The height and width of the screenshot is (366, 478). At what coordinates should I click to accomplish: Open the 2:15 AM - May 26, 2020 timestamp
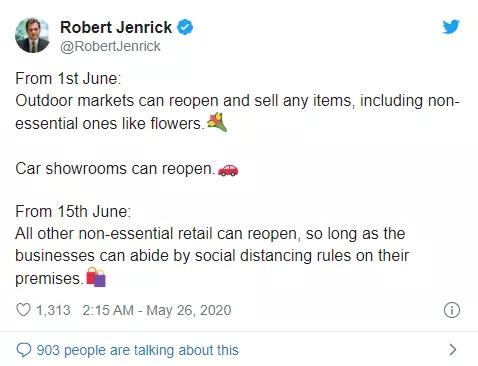(x=157, y=310)
